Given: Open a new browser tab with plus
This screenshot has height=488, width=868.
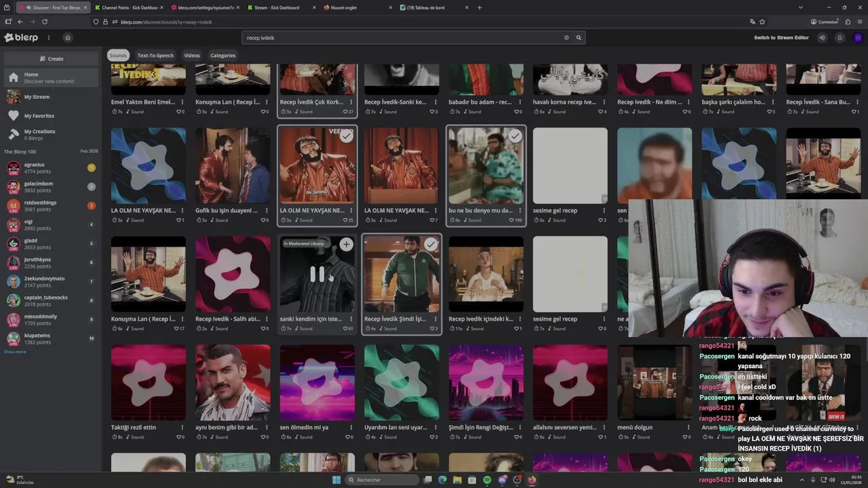Looking at the screenshot, I should click(479, 7).
